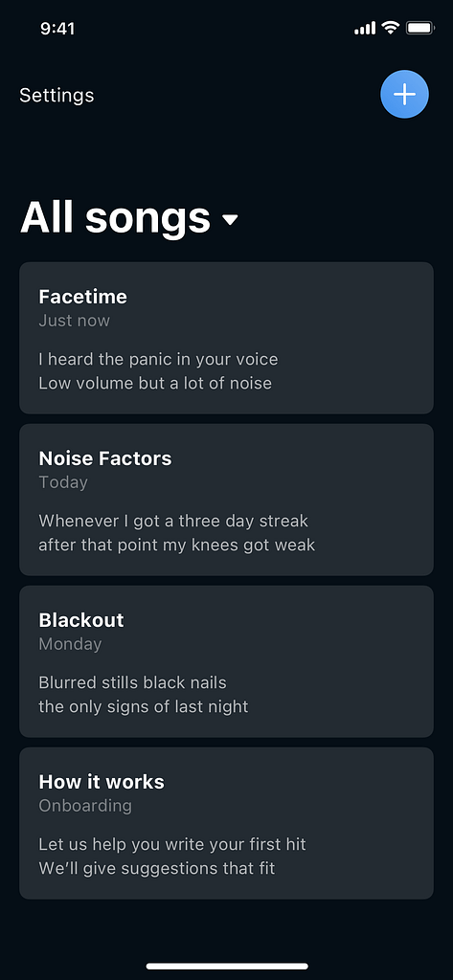Select the Facetime title text

(x=82, y=297)
